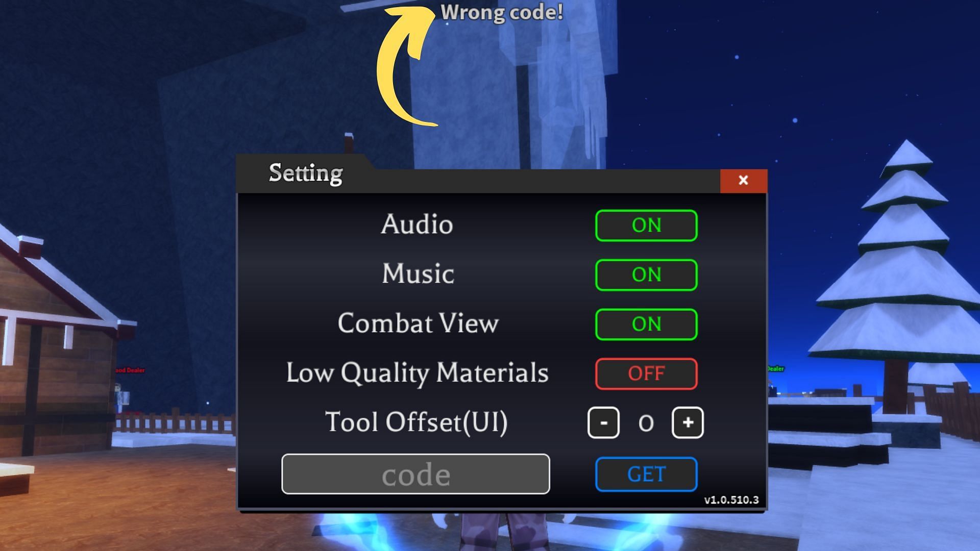Viewport: 980px width, 551px height.
Task: Click the plus stepper for Tool Offset
Action: (687, 422)
